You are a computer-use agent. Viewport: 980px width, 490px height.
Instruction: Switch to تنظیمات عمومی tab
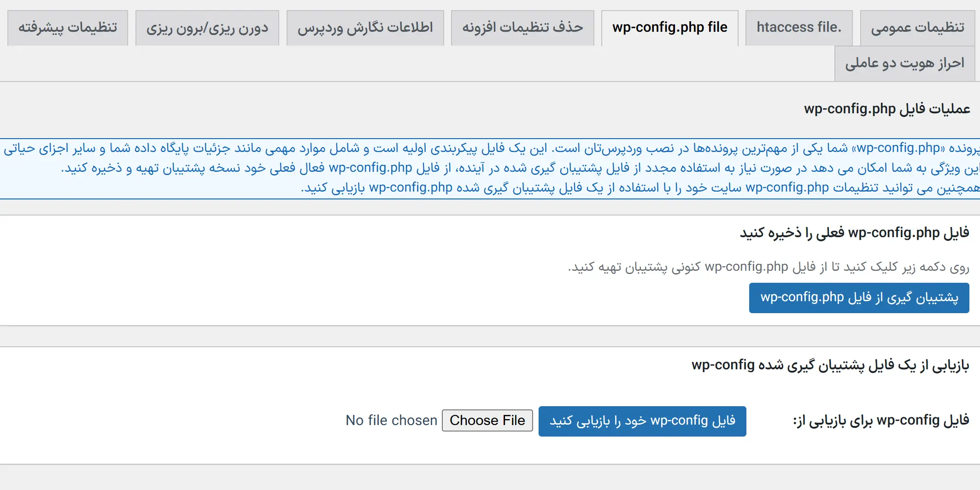(917, 28)
